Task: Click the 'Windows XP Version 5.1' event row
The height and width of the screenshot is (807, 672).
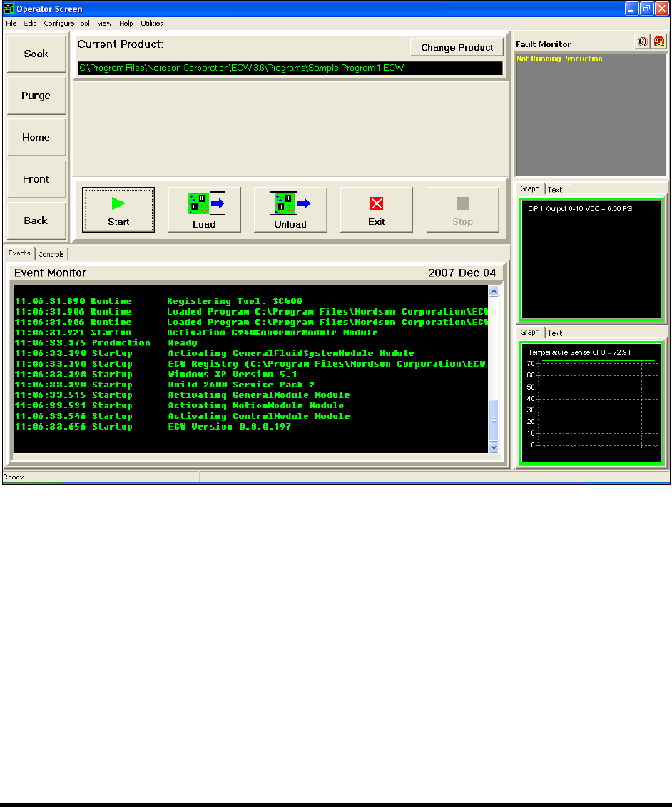Action: pyautogui.click(x=251, y=374)
